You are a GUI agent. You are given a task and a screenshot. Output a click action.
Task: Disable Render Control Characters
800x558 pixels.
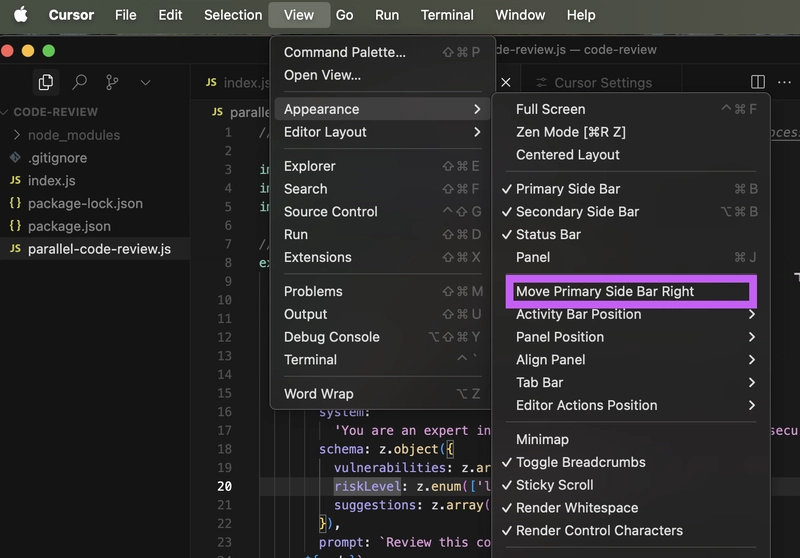(x=631, y=530)
